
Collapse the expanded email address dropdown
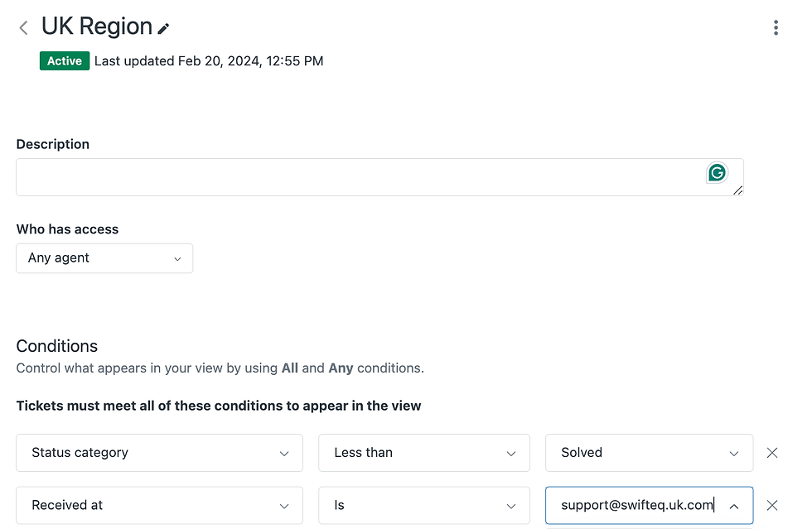(x=733, y=505)
